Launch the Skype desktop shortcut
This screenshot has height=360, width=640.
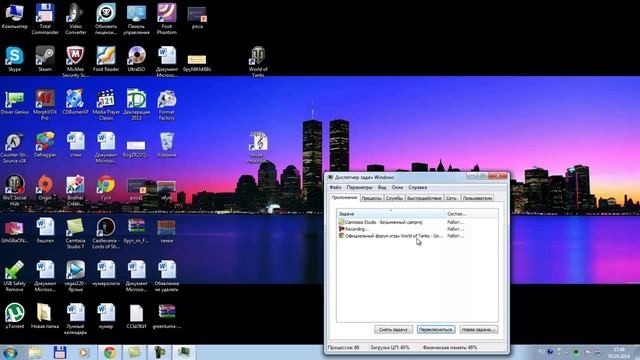point(14,59)
